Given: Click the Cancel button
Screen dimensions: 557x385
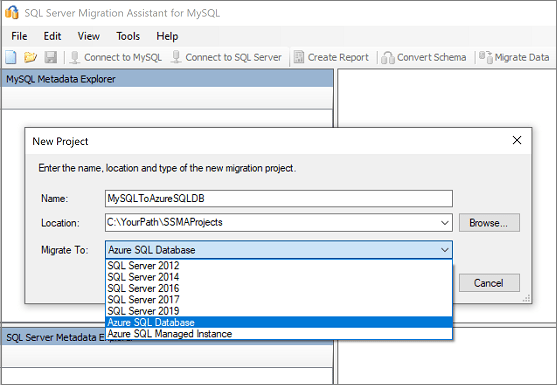Looking at the screenshot, I should pyautogui.click(x=489, y=283).
